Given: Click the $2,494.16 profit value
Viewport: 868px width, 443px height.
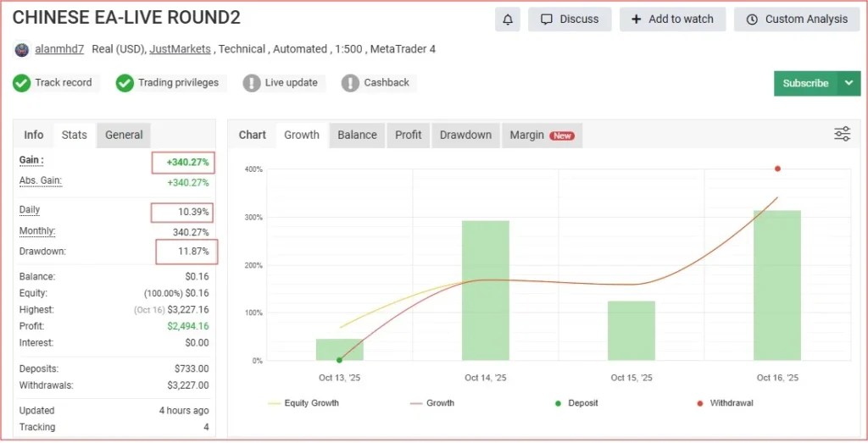Looking at the screenshot, I should (188, 326).
